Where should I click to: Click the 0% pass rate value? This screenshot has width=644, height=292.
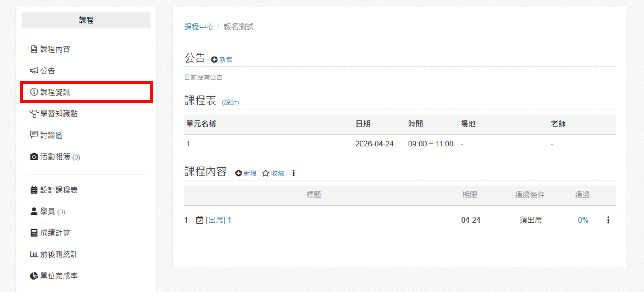[583, 220]
